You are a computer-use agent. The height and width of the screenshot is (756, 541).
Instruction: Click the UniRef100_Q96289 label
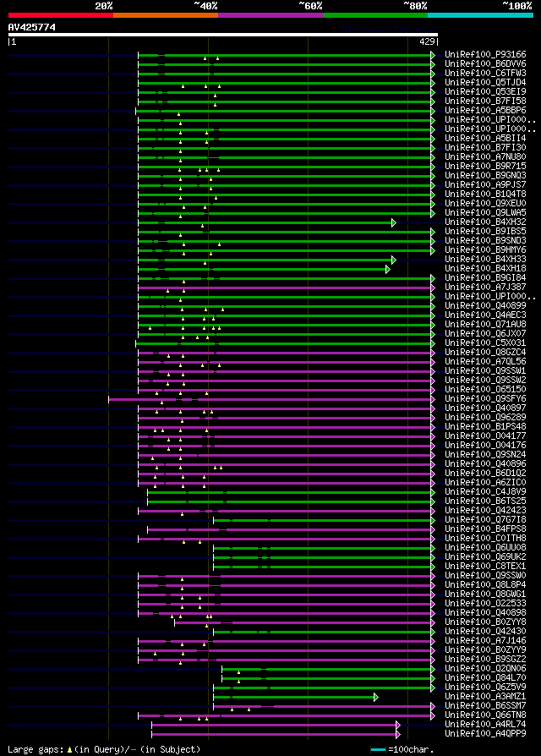coord(485,418)
